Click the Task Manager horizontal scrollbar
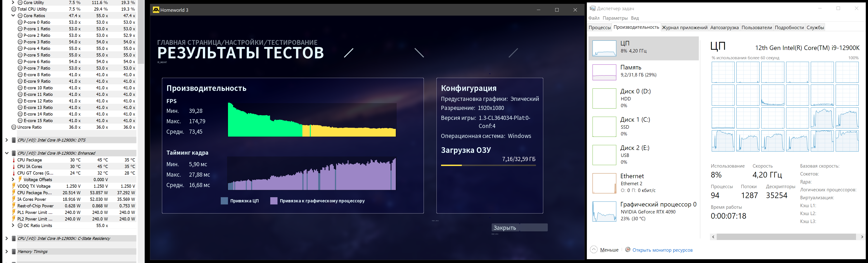Viewport: 868px width, 263px height. tap(786, 237)
